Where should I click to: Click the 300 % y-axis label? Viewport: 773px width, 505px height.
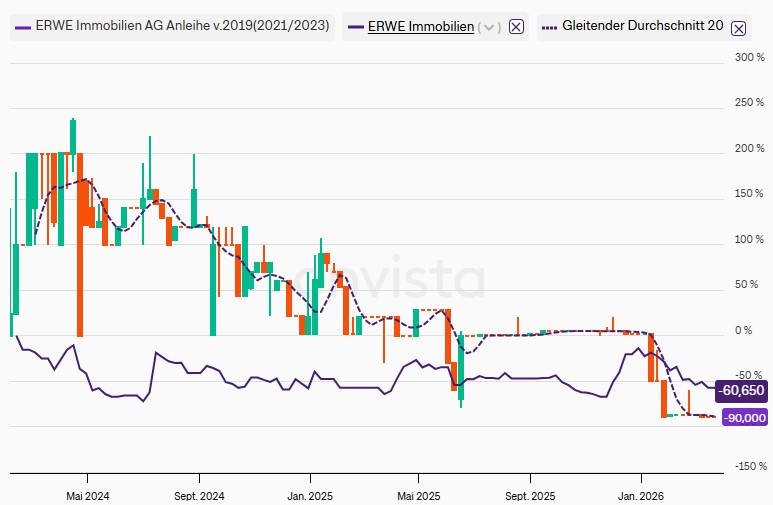coord(749,57)
